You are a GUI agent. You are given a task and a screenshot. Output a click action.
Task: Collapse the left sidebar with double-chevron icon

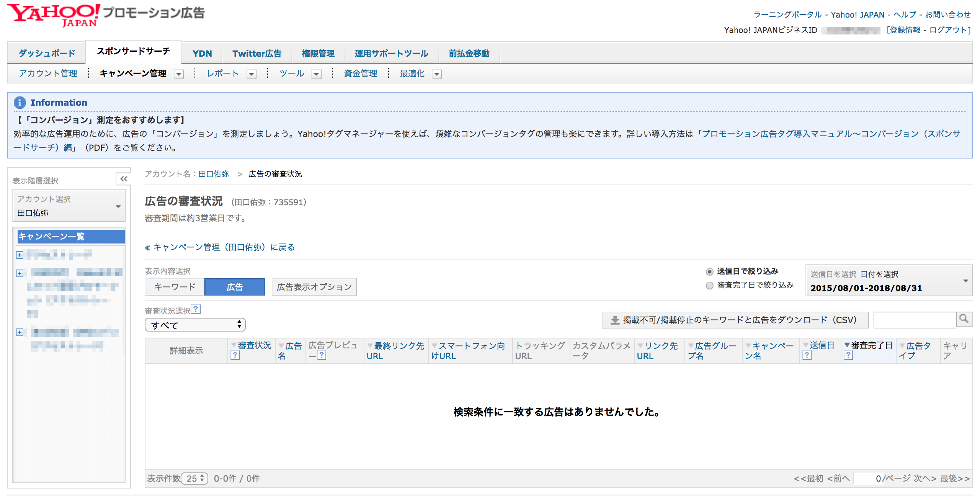(124, 179)
